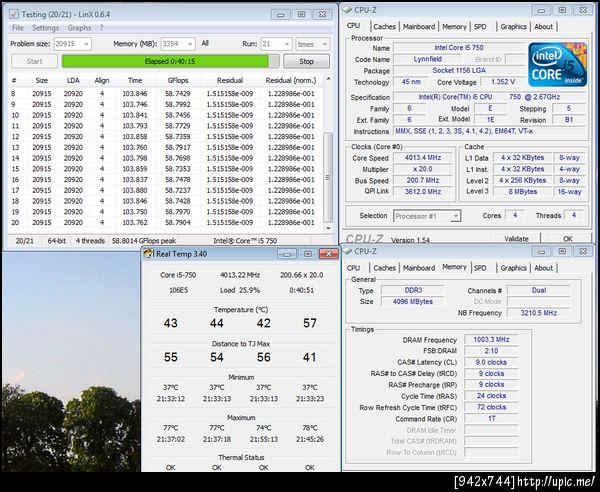600x492 pixels.
Task: Switch to Caches tab in upper CPU-Z
Action: tap(385, 27)
